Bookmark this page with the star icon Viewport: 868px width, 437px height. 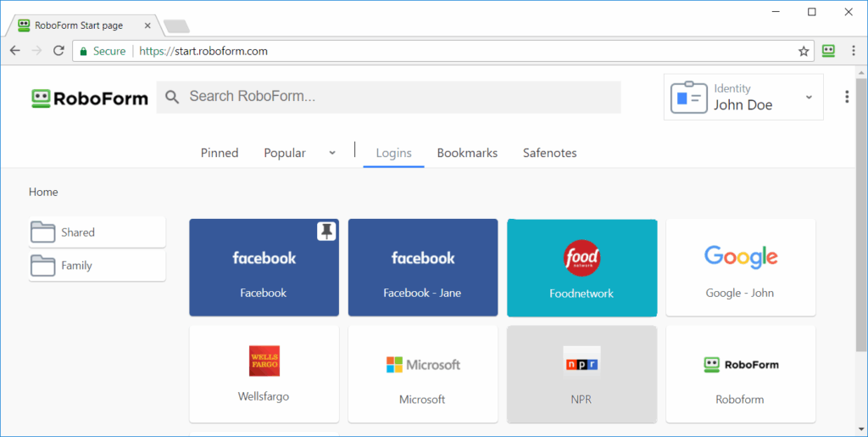(x=804, y=52)
